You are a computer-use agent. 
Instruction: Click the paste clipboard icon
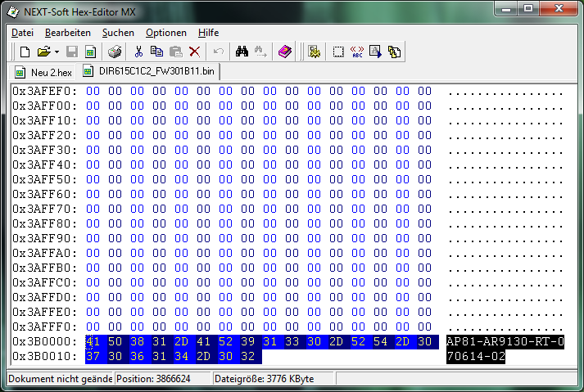coord(176,52)
